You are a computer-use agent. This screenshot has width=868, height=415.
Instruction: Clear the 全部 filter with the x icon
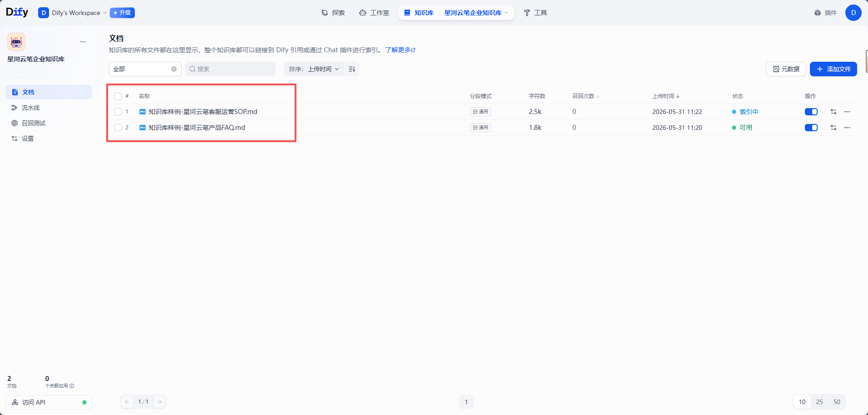[x=174, y=69]
